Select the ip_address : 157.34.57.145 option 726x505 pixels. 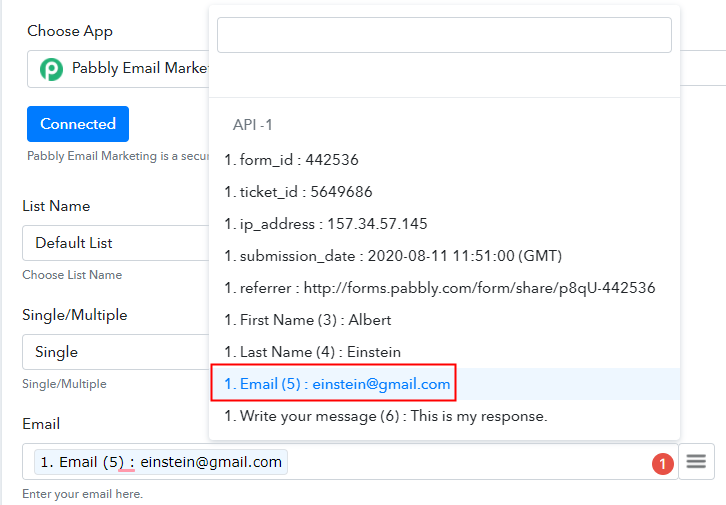pyautogui.click(x=444, y=224)
